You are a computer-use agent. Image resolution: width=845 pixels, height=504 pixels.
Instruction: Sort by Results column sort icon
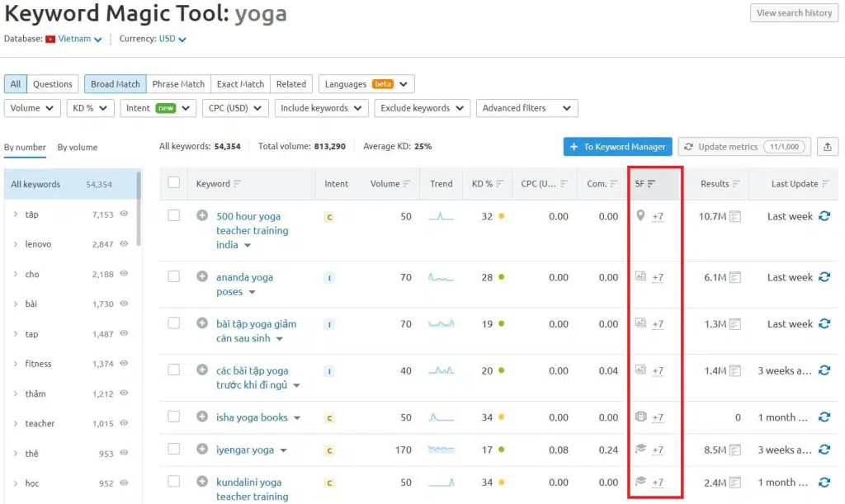(736, 184)
